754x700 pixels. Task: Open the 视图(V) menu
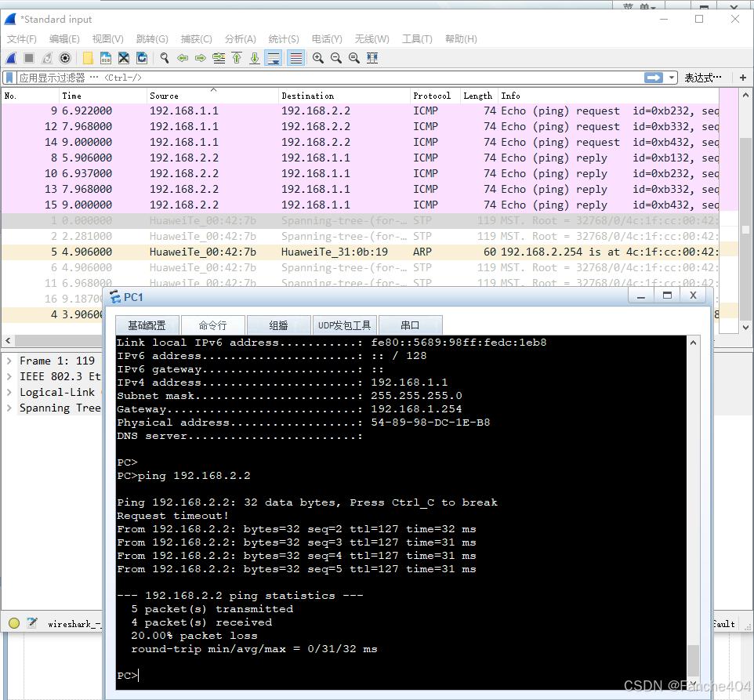pos(107,39)
